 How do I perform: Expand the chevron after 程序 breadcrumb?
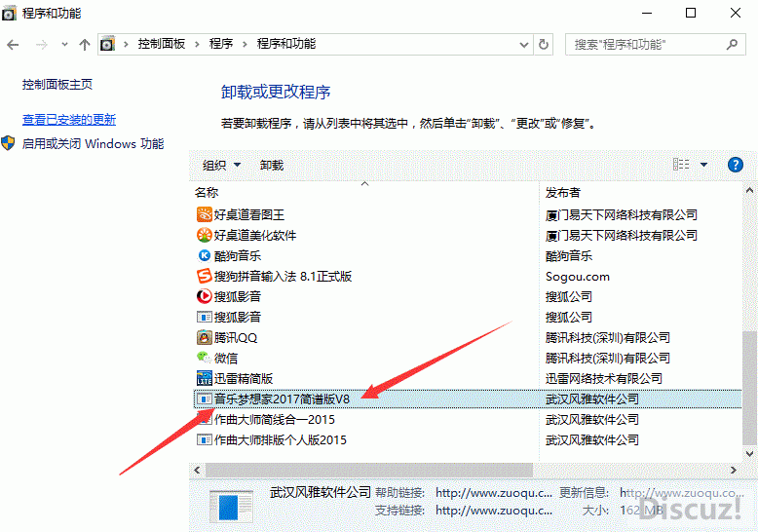point(245,45)
